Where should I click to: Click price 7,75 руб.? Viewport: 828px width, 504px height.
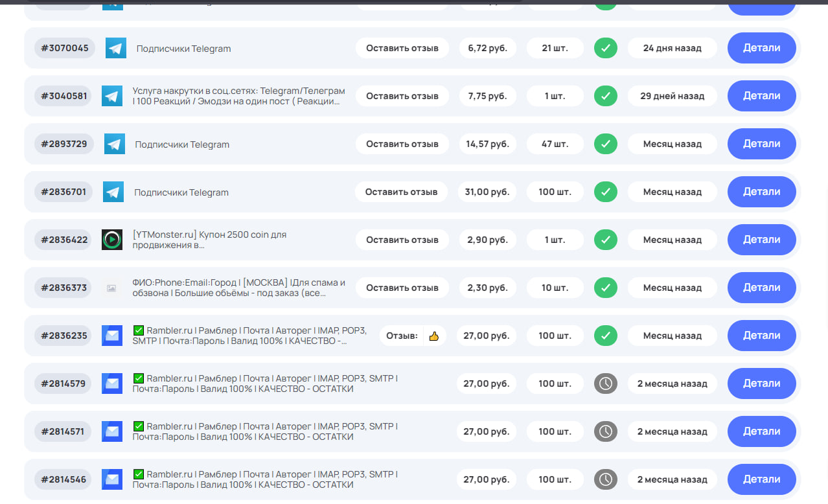click(x=488, y=96)
